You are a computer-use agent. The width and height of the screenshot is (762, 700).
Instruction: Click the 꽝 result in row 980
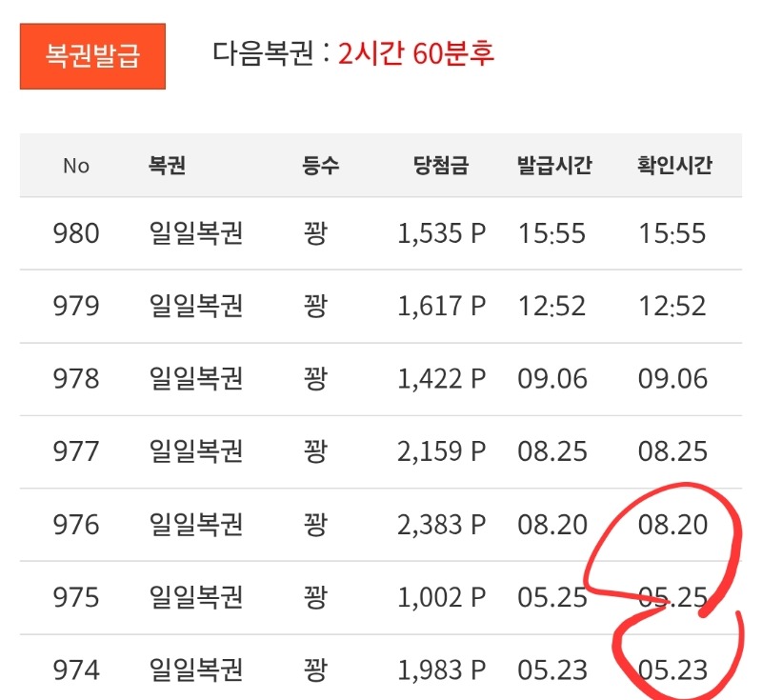coord(315,233)
